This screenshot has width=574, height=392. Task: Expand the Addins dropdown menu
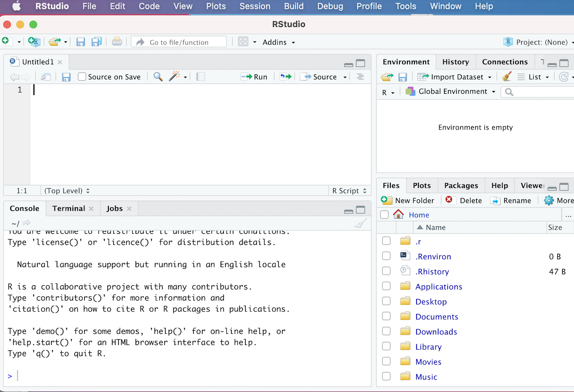click(278, 42)
